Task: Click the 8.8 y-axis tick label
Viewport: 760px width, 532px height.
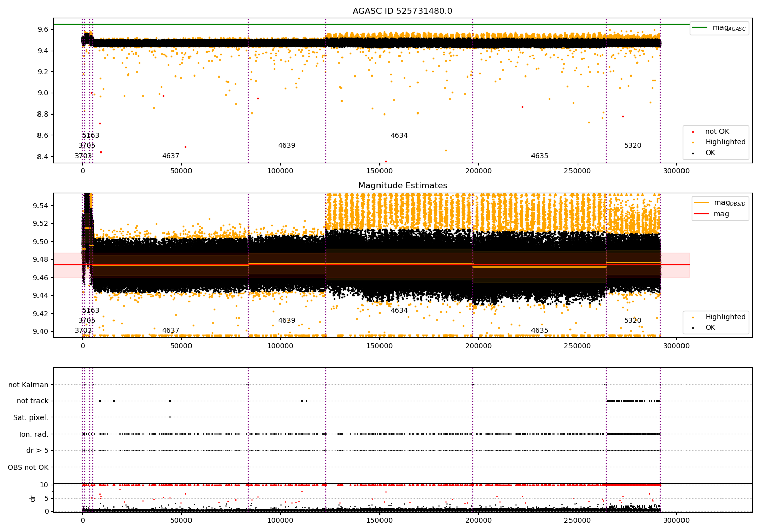Action: pyautogui.click(x=43, y=114)
